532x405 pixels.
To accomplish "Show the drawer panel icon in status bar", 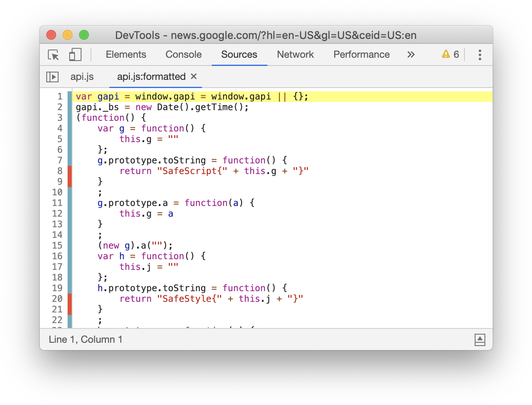I will (480, 339).
